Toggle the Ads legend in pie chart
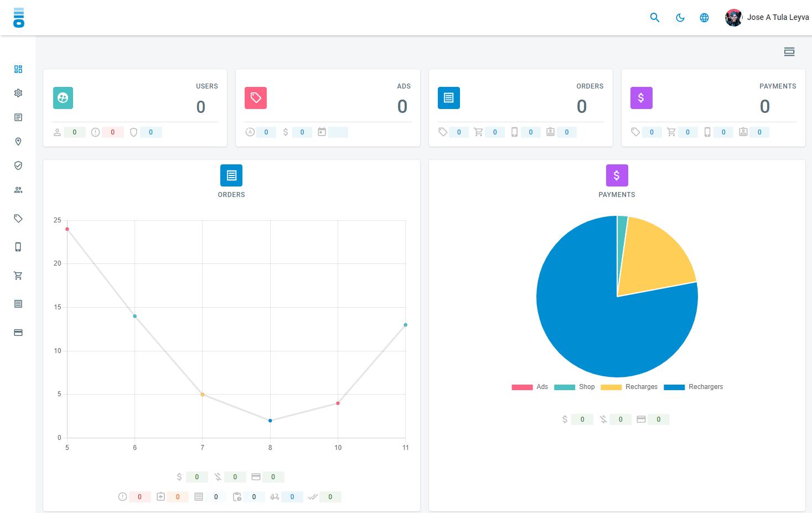812x513 pixels. [530, 387]
